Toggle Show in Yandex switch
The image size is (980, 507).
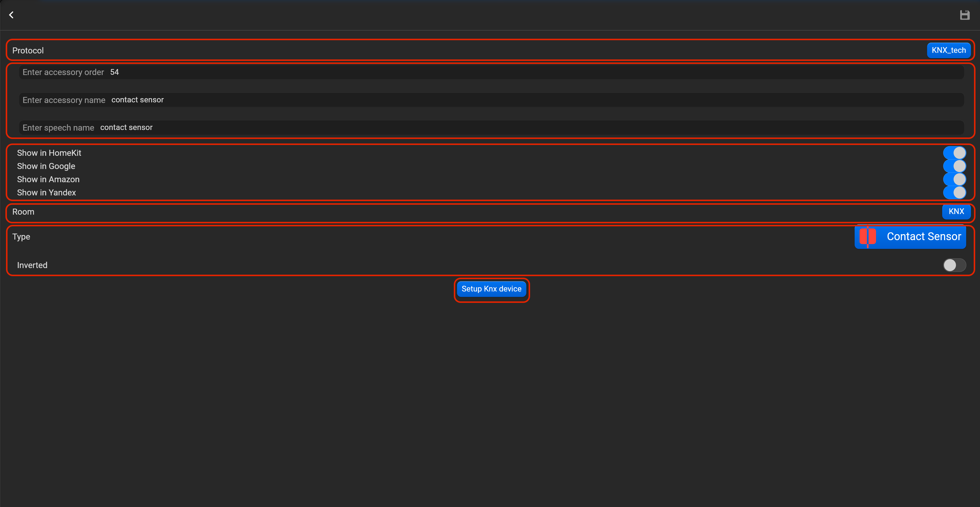(x=954, y=192)
